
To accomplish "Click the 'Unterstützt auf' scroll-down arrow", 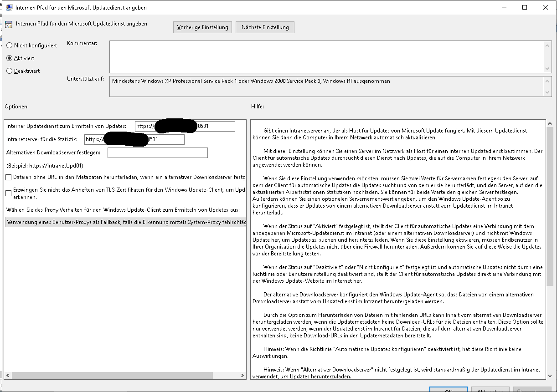I will coord(548,92).
